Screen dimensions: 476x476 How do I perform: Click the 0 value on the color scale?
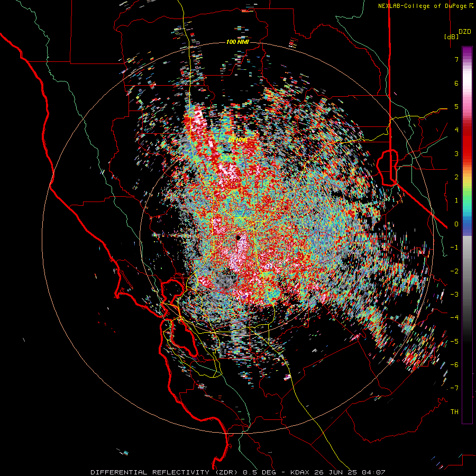click(456, 224)
